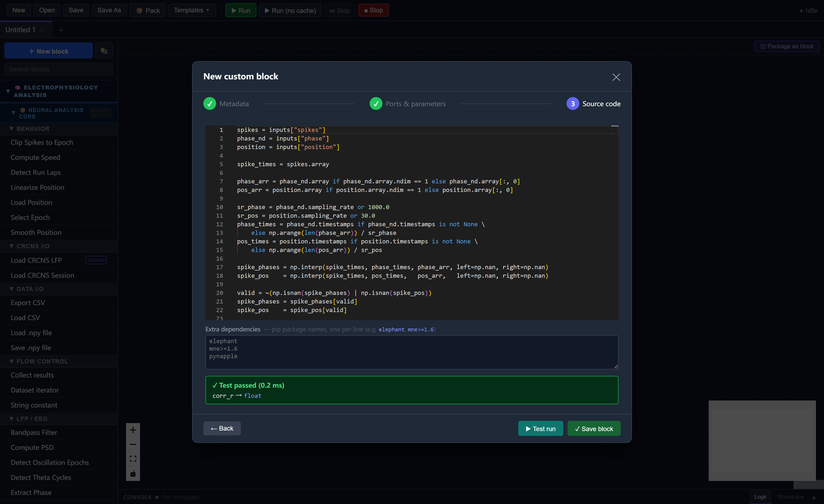Open the Metadata step in the wizard
The image size is (824, 504).
(226, 103)
